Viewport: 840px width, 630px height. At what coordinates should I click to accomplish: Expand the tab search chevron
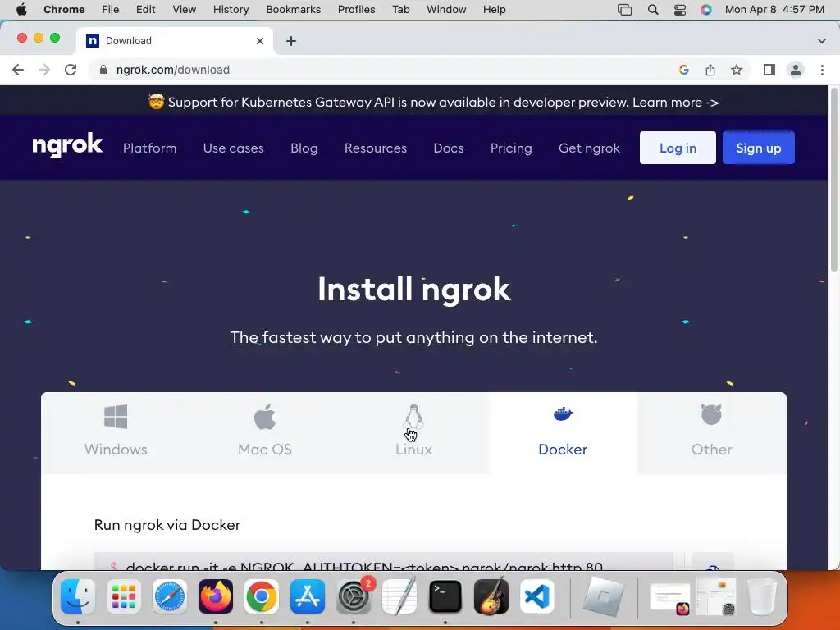[821, 41]
